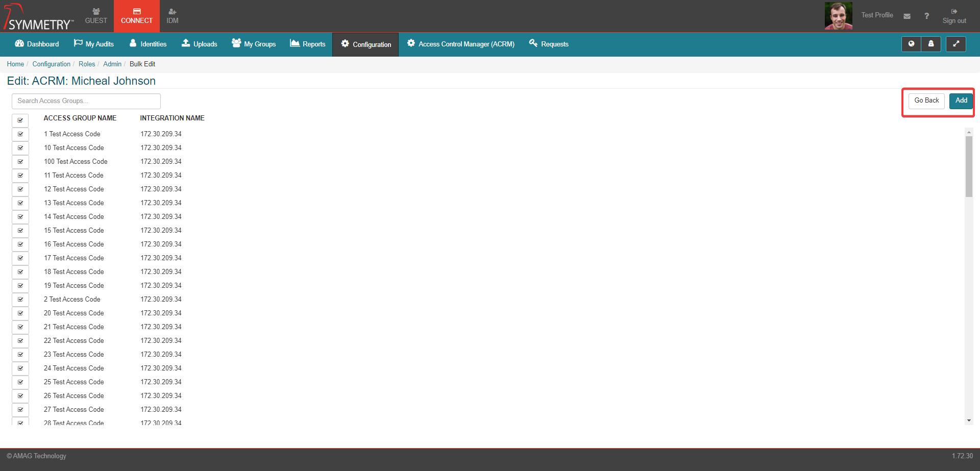Viewport: 980px width, 471px height.
Task: Uncheck 100 Test Access Code
Action: point(20,162)
